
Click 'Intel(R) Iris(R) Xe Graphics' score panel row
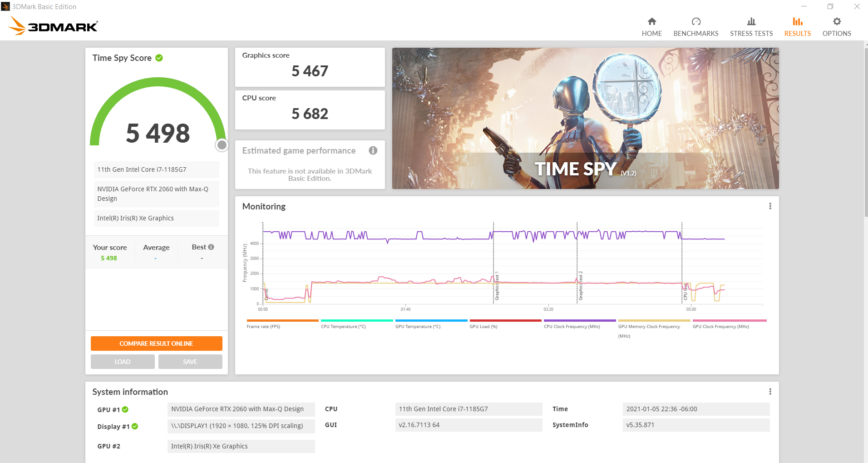pos(156,218)
